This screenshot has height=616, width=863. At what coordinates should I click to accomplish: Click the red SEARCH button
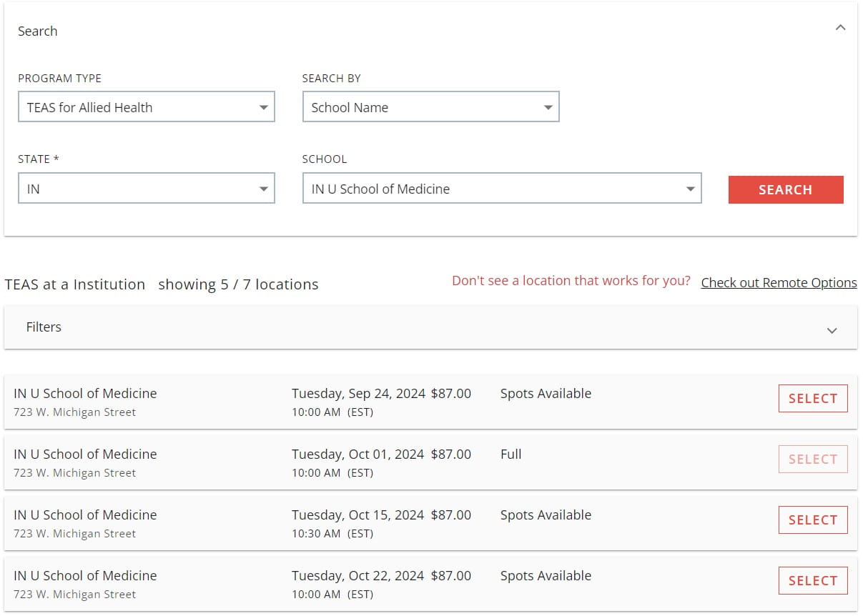pos(785,189)
